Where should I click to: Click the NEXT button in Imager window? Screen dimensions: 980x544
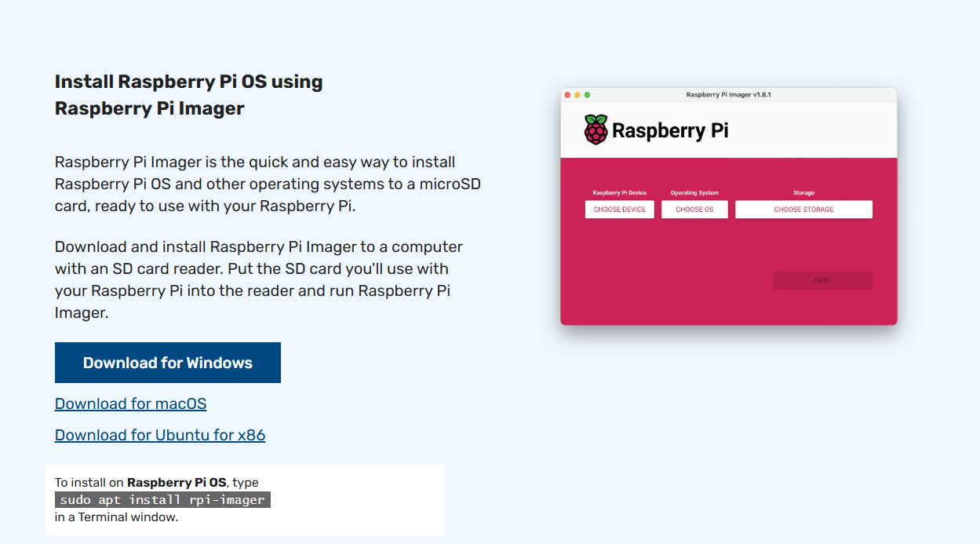(x=823, y=280)
